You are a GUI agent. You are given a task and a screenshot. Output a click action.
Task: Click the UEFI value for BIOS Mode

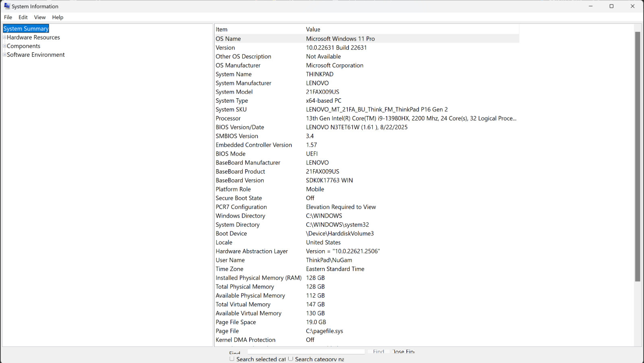click(312, 154)
